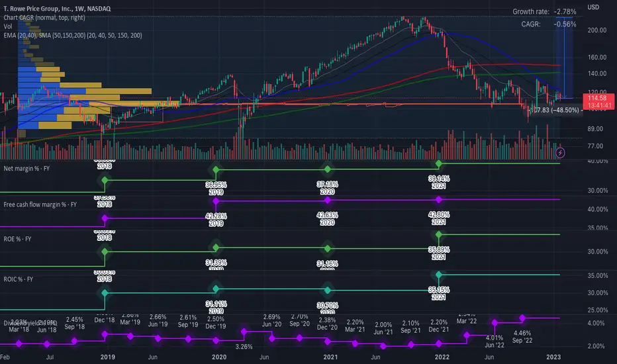Screen dimensions: 617x364
Task: Click 2022 on the time axis
Action: click(x=442, y=357)
